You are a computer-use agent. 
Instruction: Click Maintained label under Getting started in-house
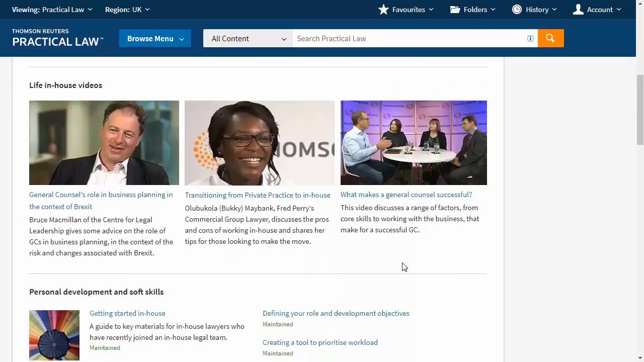pos(105,348)
